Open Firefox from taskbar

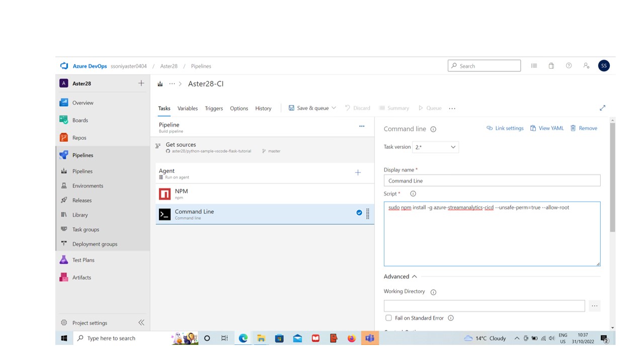[x=352, y=338]
